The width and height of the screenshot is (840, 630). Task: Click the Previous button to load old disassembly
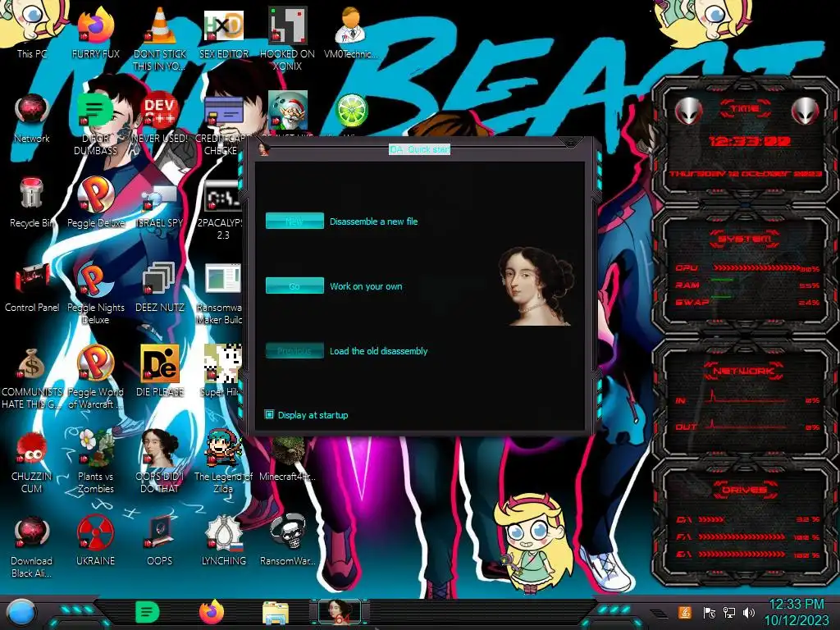294,351
